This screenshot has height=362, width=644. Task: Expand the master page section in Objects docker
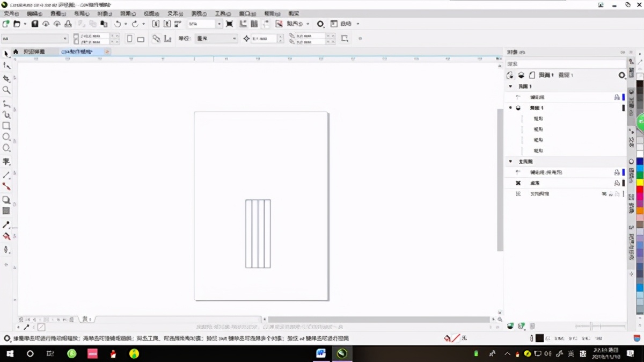[x=510, y=161]
